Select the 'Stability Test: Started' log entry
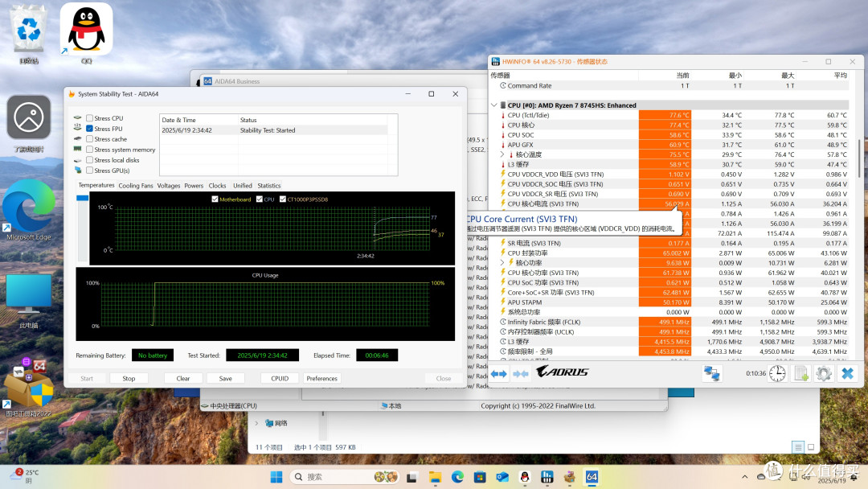Image resolution: width=868 pixels, height=489 pixels. pyautogui.click(x=275, y=131)
